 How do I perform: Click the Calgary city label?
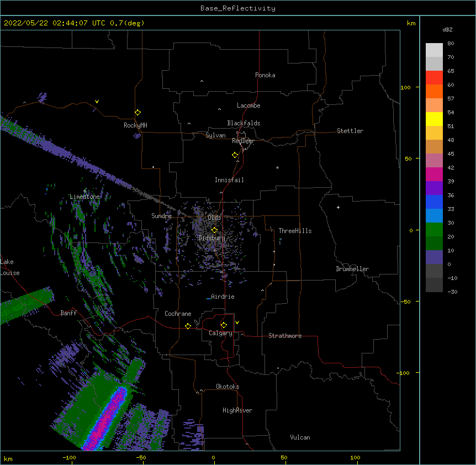[x=220, y=333]
